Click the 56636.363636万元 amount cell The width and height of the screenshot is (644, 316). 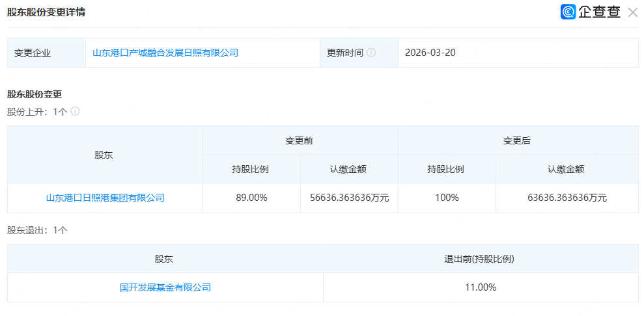[x=349, y=198]
